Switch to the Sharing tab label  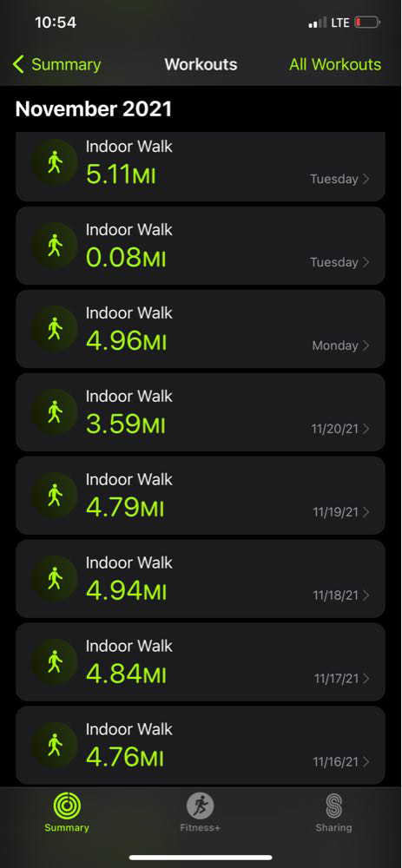click(333, 828)
